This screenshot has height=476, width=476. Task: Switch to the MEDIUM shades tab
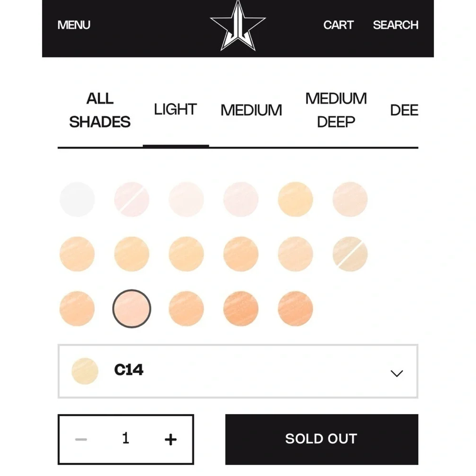point(251,110)
